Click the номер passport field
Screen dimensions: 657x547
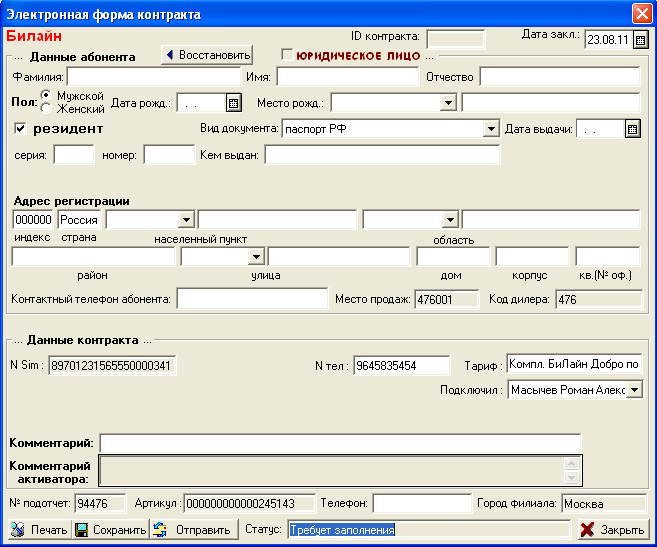tap(169, 155)
